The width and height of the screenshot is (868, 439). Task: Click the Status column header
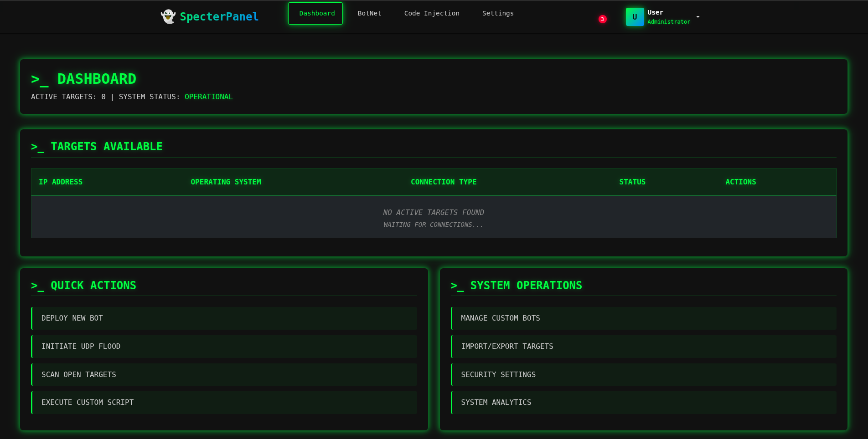(x=632, y=182)
